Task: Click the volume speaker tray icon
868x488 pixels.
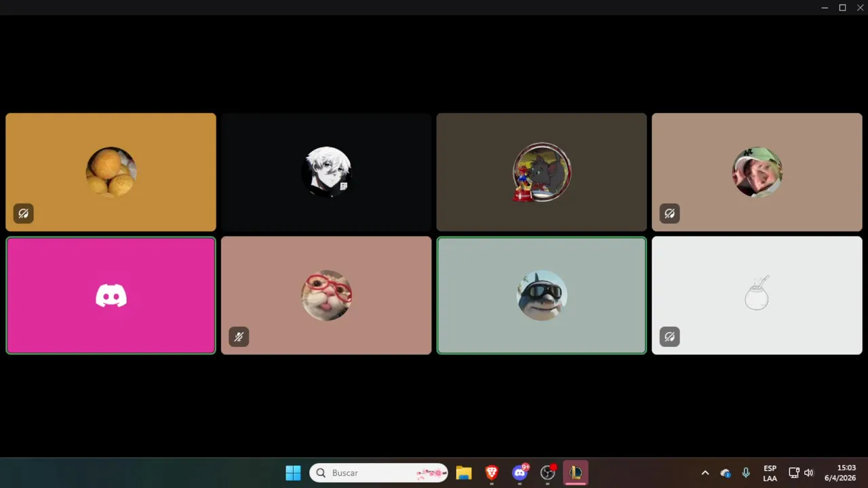Action: tap(808, 473)
